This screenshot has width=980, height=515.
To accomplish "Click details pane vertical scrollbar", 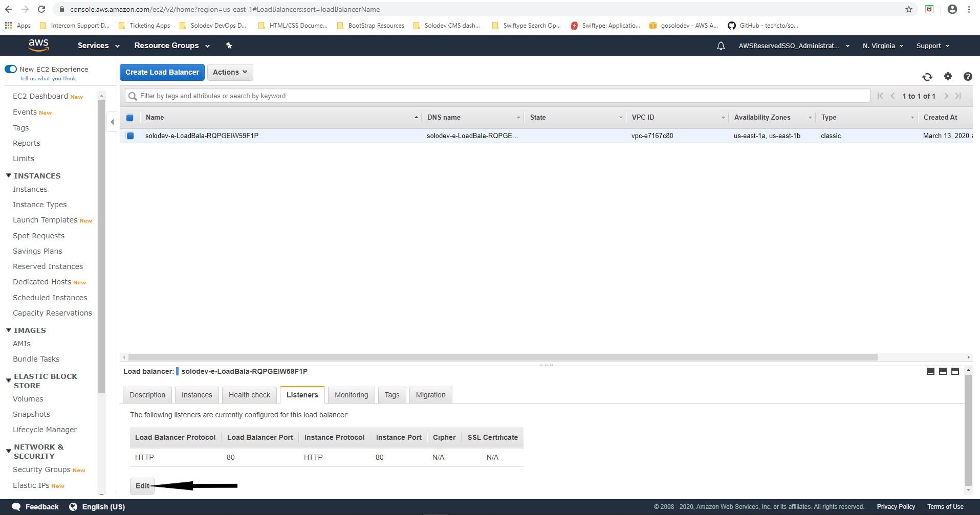I will point(968,430).
